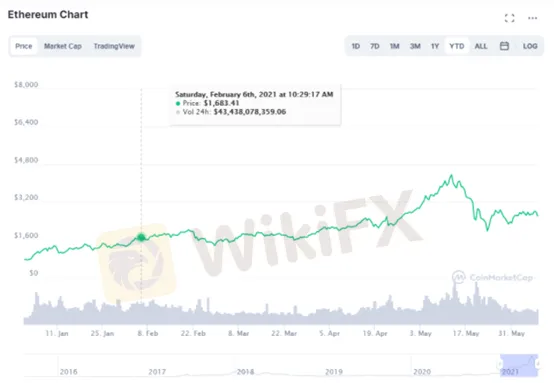This screenshot has height=383, width=554.
Task: Select the 3M time range
Action: [x=415, y=46]
